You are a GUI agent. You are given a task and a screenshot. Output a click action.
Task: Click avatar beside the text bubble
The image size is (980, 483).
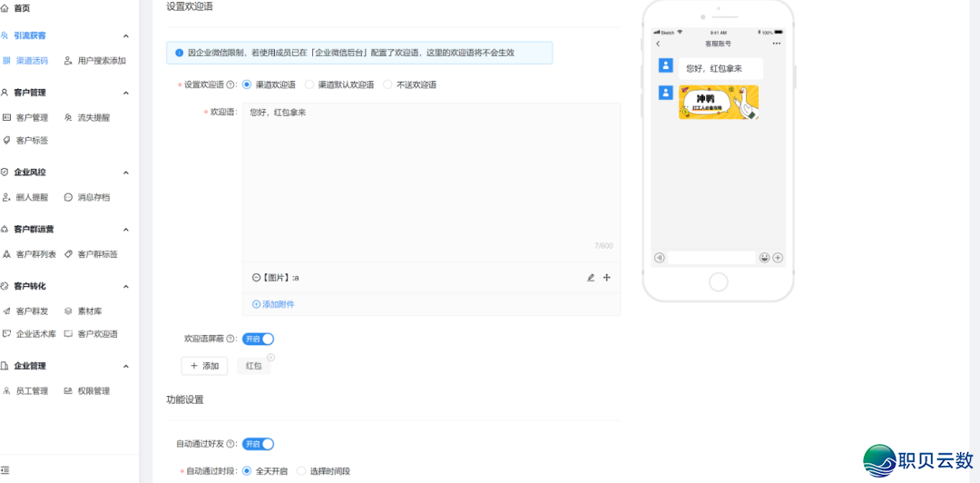tap(666, 65)
